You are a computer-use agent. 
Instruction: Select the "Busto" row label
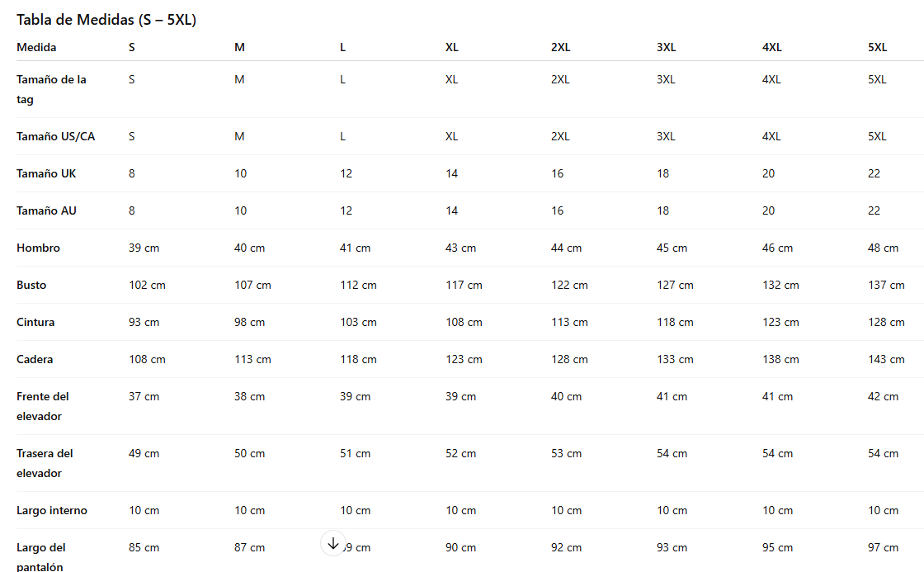pyautogui.click(x=31, y=285)
